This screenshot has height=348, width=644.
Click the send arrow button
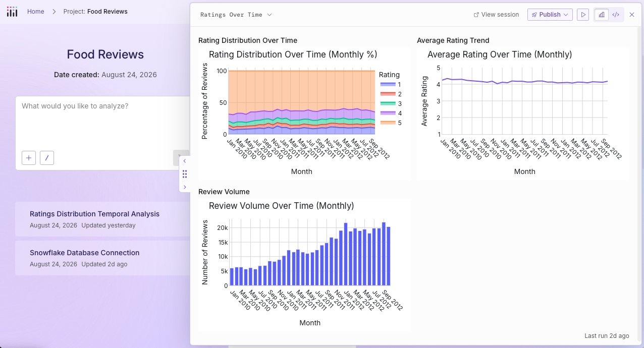[x=181, y=158]
